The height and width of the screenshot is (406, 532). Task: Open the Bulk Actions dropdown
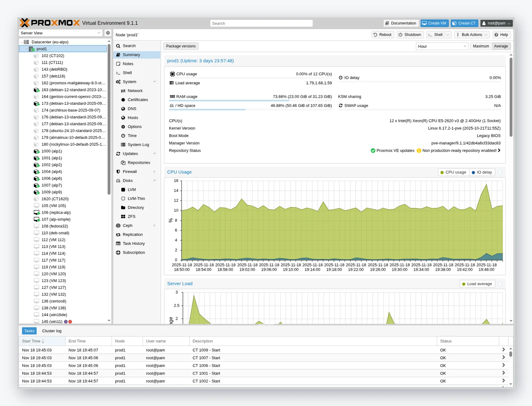[472, 35]
